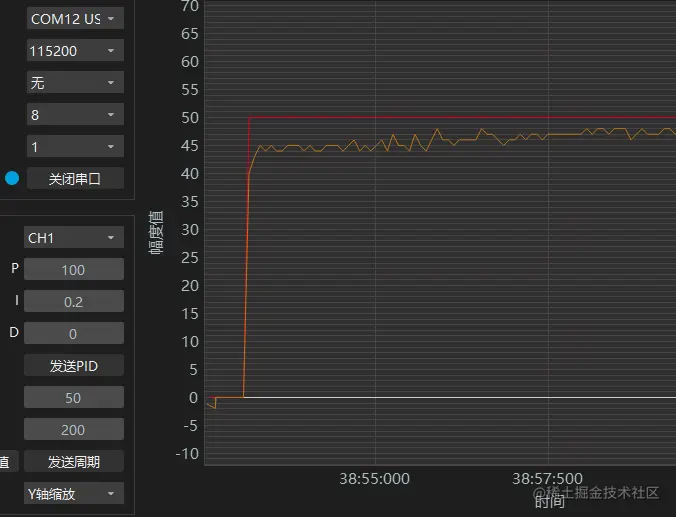Click the I value field showing 0.2

(x=74, y=301)
